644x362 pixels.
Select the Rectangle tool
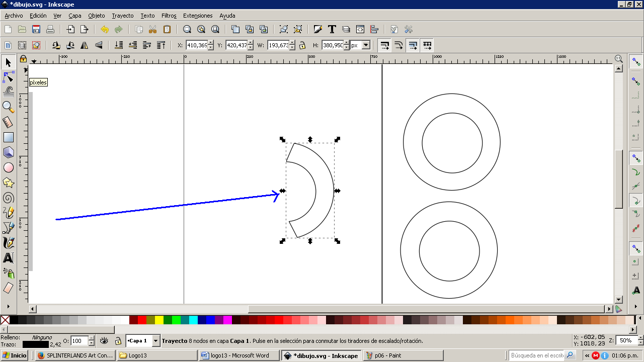pos(8,137)
